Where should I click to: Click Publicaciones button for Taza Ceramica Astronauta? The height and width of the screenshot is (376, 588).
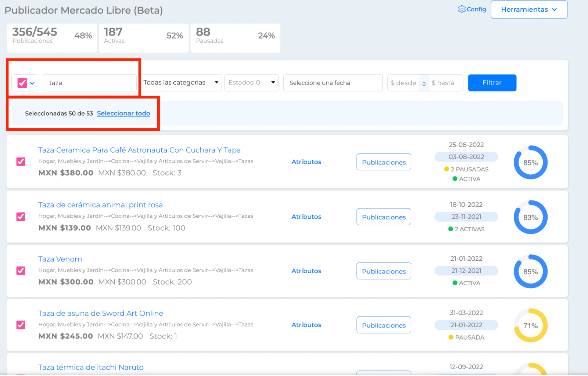[x=384, y=162]
